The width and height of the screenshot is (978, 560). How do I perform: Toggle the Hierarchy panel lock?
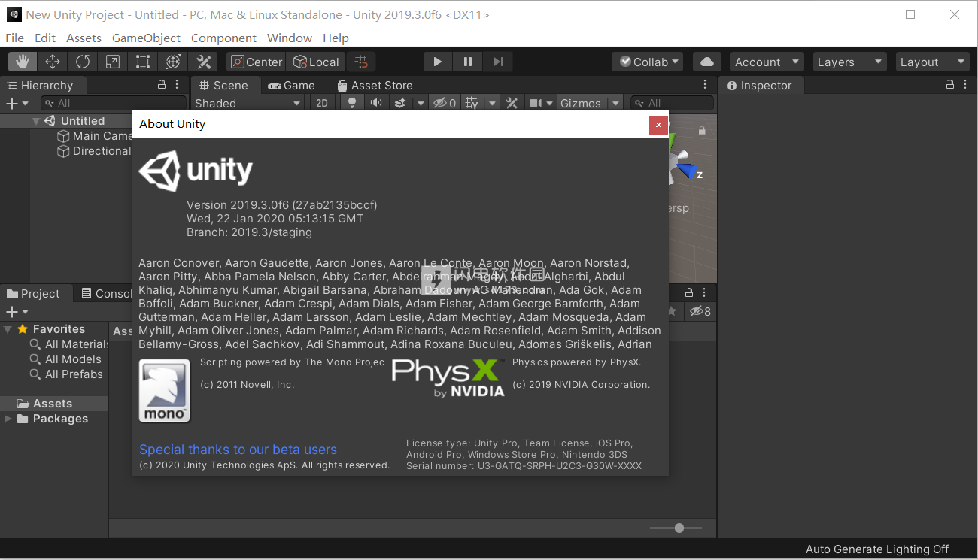[161, 85]
